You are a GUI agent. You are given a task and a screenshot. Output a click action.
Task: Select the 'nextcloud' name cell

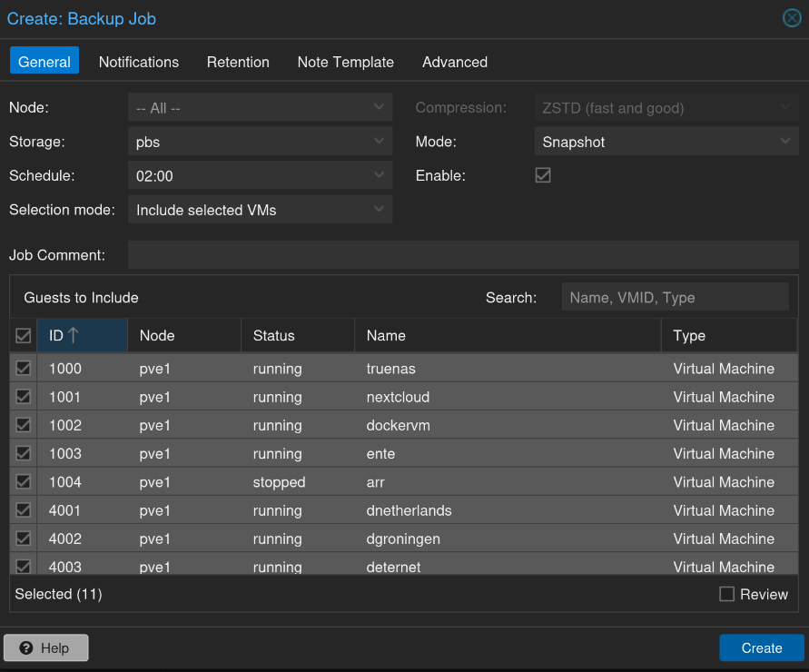pos(508,396)
